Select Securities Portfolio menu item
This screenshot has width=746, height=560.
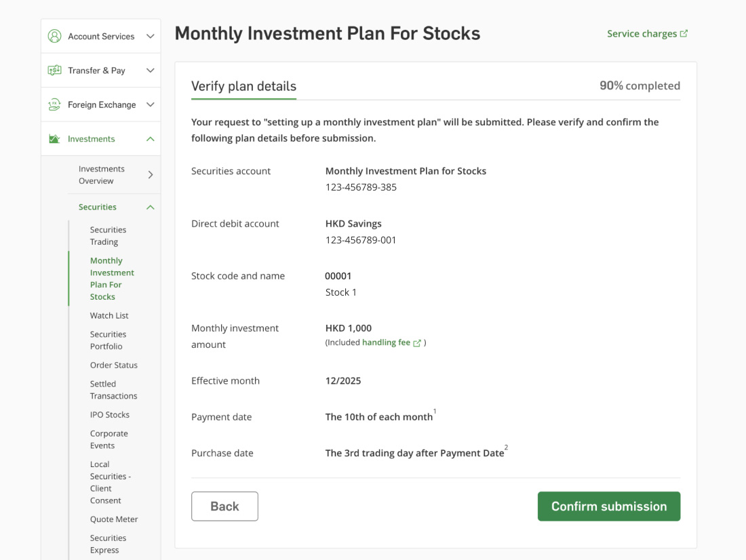(108, 340)
